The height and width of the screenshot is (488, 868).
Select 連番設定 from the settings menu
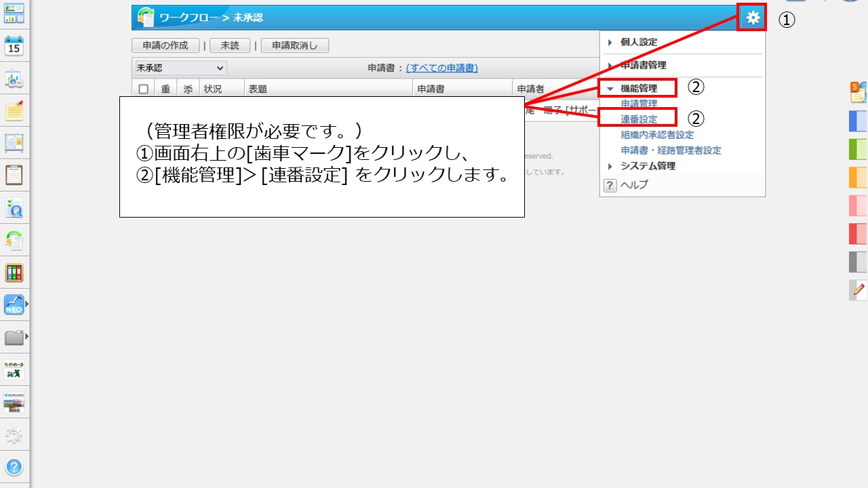(x=639, y=119)
